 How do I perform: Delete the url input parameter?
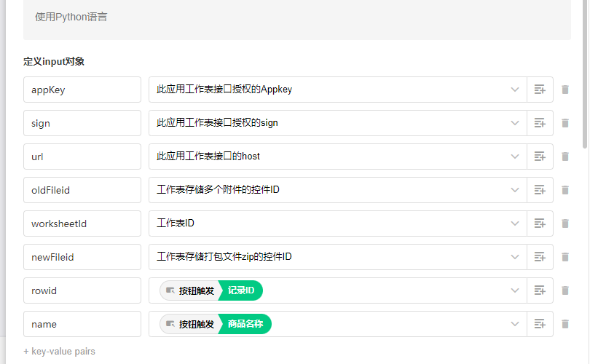tap(565, 157)
